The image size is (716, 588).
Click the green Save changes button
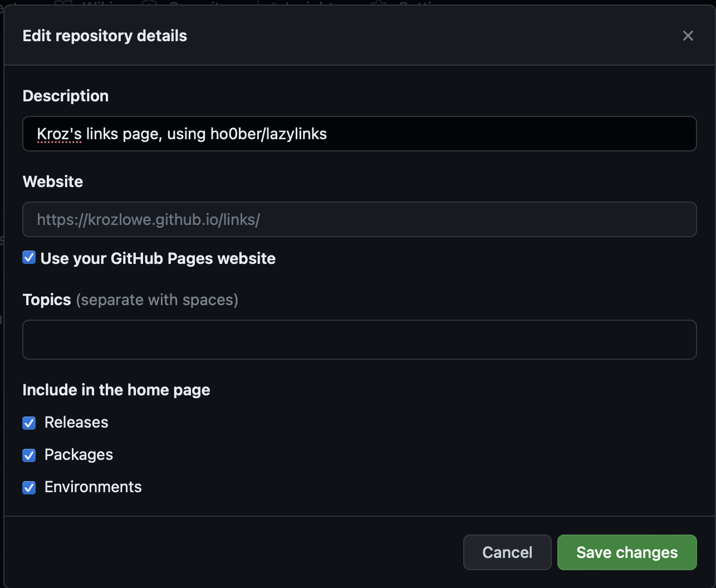tap(626, 552)
